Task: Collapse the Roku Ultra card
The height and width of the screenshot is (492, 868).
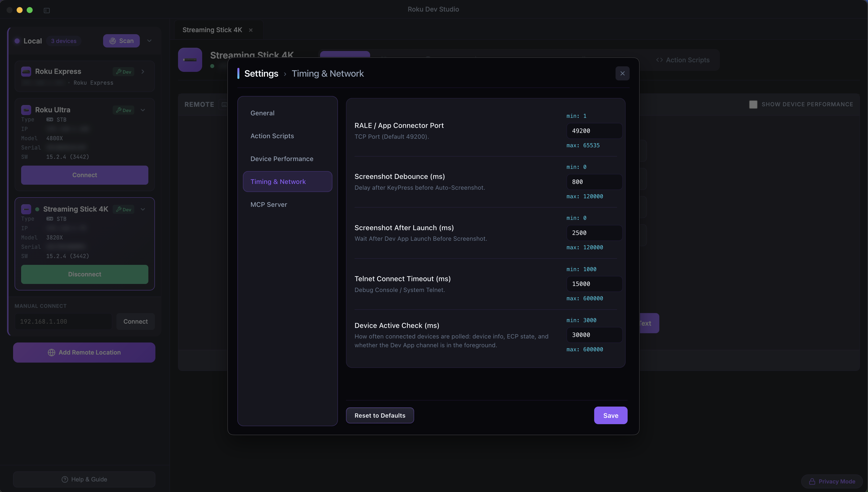Action: point(143,110)
